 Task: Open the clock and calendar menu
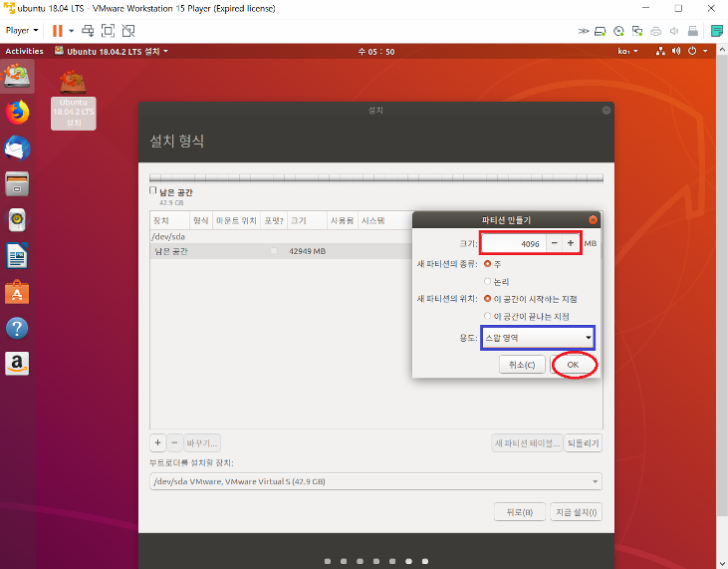pyautogui.click(x=376, y=52)
